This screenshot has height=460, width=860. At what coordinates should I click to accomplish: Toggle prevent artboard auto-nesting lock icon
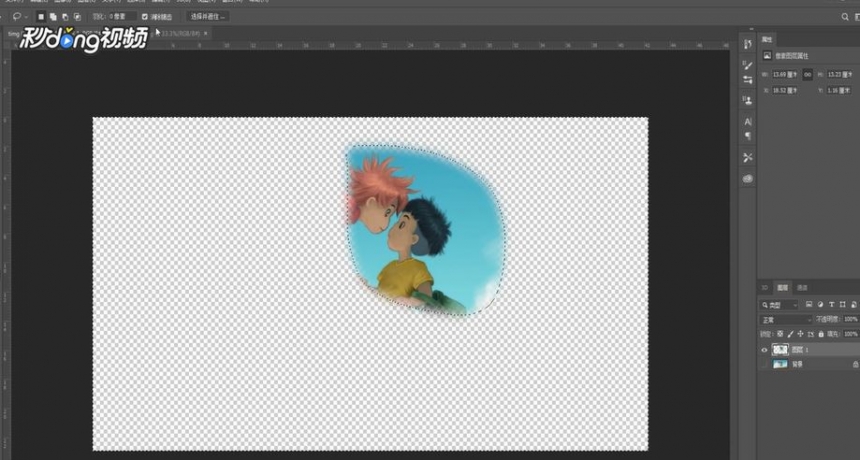(x=811, y=334)
